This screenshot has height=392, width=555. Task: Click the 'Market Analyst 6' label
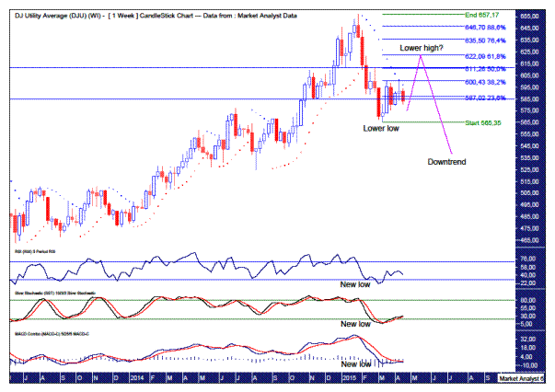521,378
